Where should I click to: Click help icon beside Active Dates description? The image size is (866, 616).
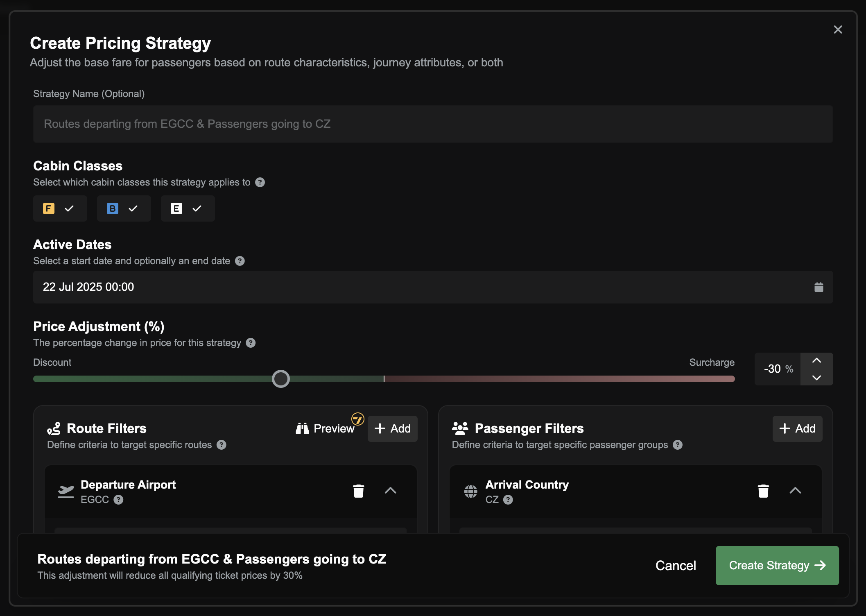point(240,261)
